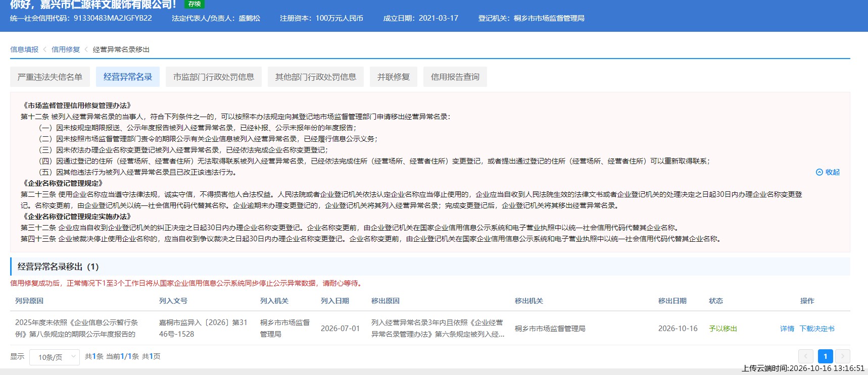Select page 1 in pagination

(x=825, y=356)
